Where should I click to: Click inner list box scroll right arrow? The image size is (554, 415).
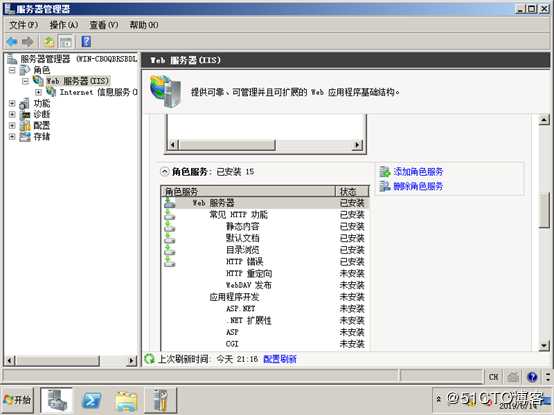357,144
